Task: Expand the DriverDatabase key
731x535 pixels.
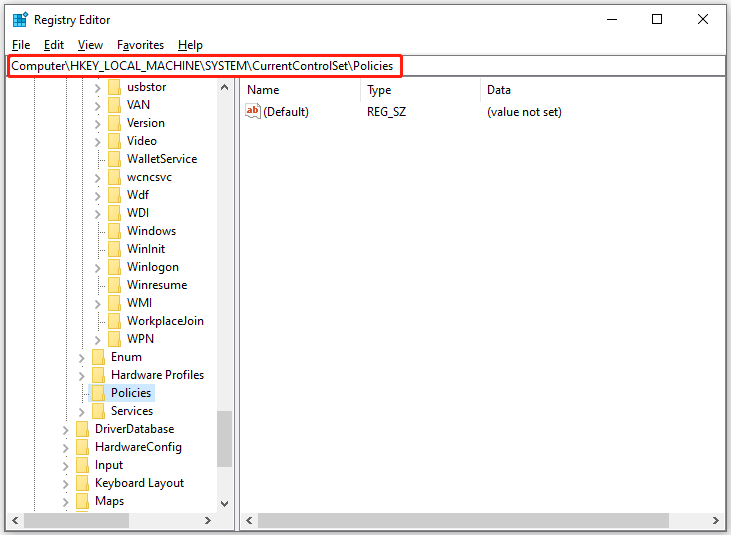Action: point(66,430)
